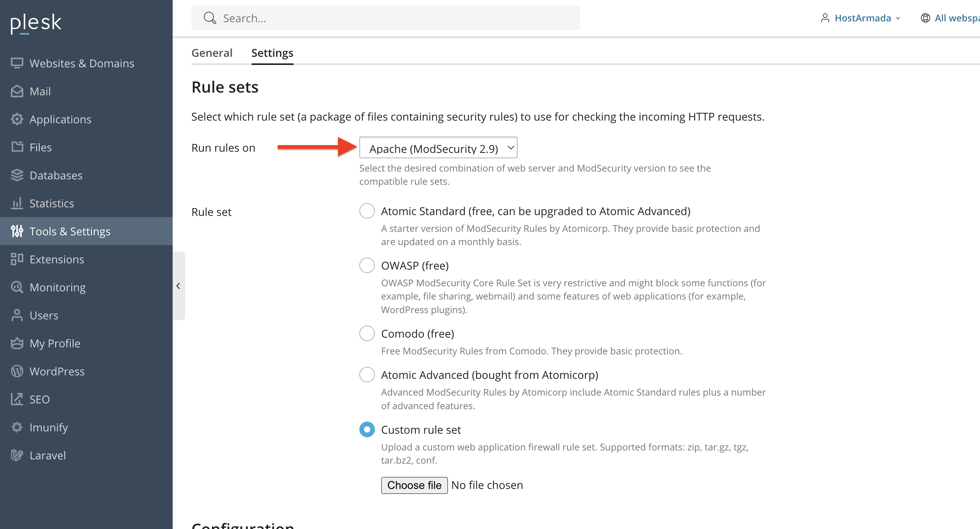Expand the Run rules on dropdown

tap(438, 148)
